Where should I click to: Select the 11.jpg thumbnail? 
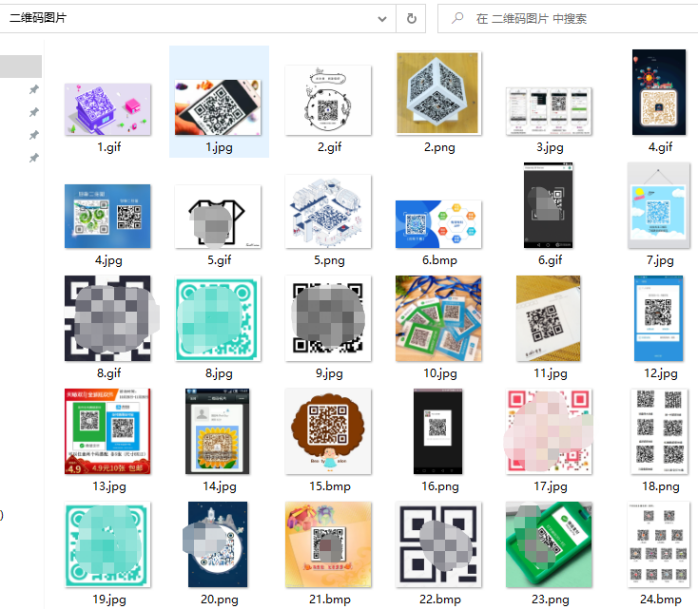pos(548,318)
